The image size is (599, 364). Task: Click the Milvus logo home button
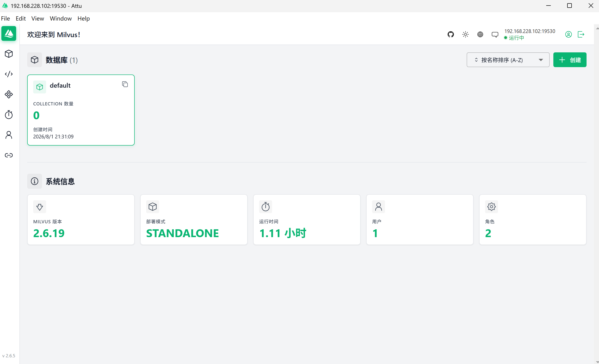pyautogui.click(x=9, y=33)
